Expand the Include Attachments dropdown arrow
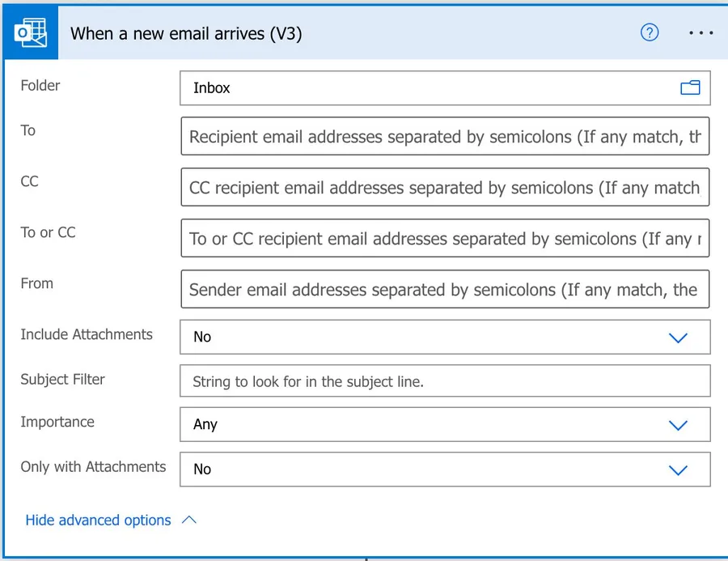The image size is (728, 561). pos(678,338)
